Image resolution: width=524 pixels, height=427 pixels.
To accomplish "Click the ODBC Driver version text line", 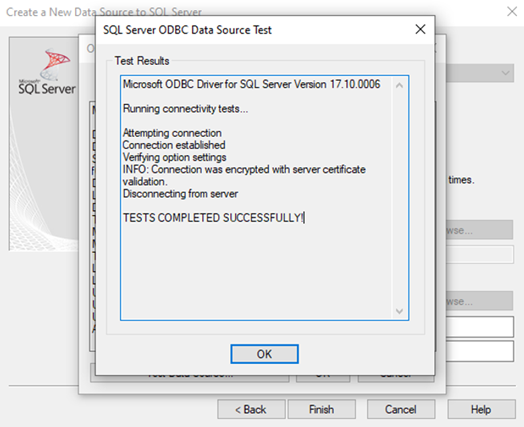I will coord(251,84).
